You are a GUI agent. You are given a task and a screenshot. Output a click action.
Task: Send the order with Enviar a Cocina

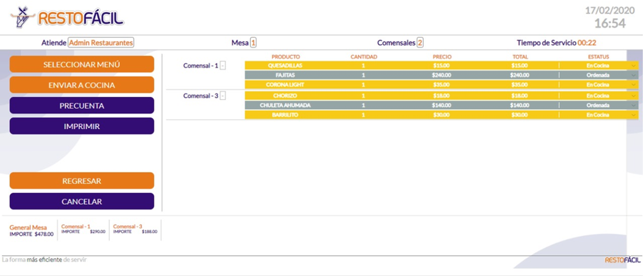click(x=82, y=85)
